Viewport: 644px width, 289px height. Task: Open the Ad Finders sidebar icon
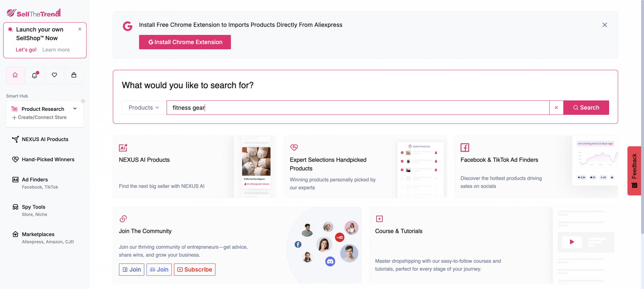pyautogui.click(x=15, y=179)
